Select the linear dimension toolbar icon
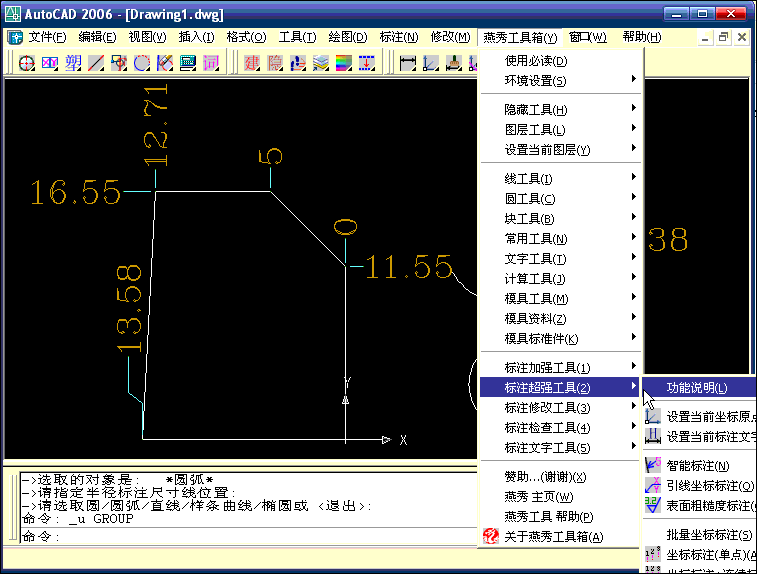The height and width of the screenshot is (574, 757). point(408,63)
